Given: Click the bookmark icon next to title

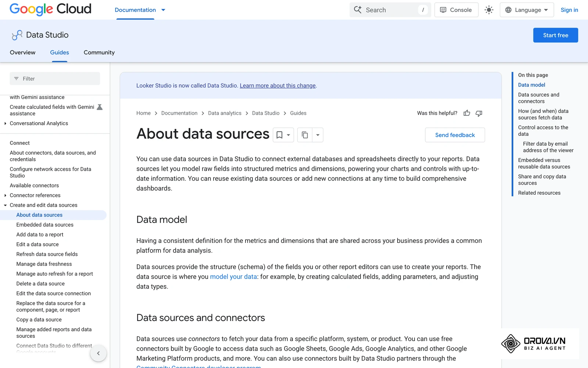Looking at the screenshot, I should click(x=279, y=135).
